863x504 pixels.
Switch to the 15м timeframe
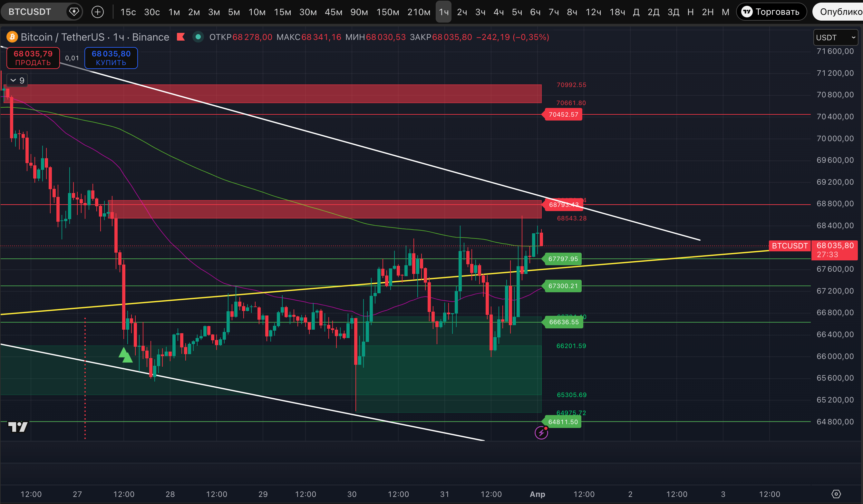click(282, 12)
